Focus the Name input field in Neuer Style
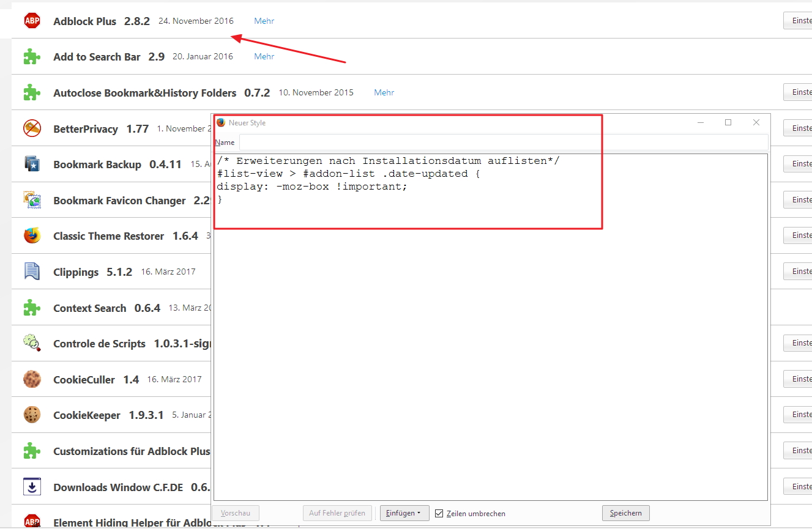 point(504,142)
